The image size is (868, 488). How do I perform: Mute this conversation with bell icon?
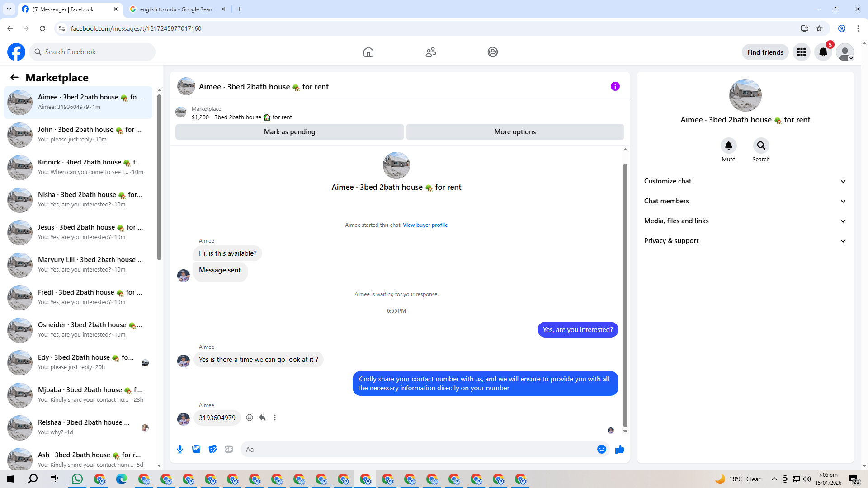[728, 145]
